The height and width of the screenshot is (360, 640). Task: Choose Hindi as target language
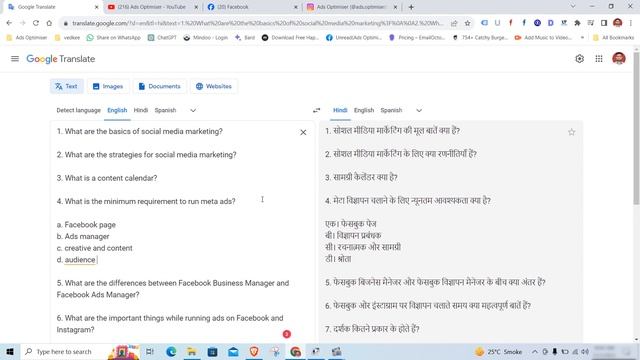(x=340, y=110)
